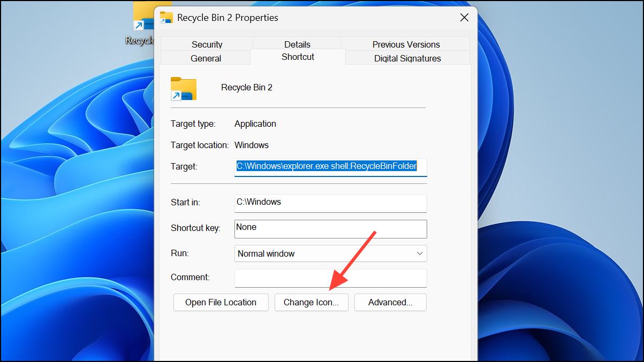644x362 pixels.
Task: Click the 'Start in:' label
Action: tap(185, 202)
